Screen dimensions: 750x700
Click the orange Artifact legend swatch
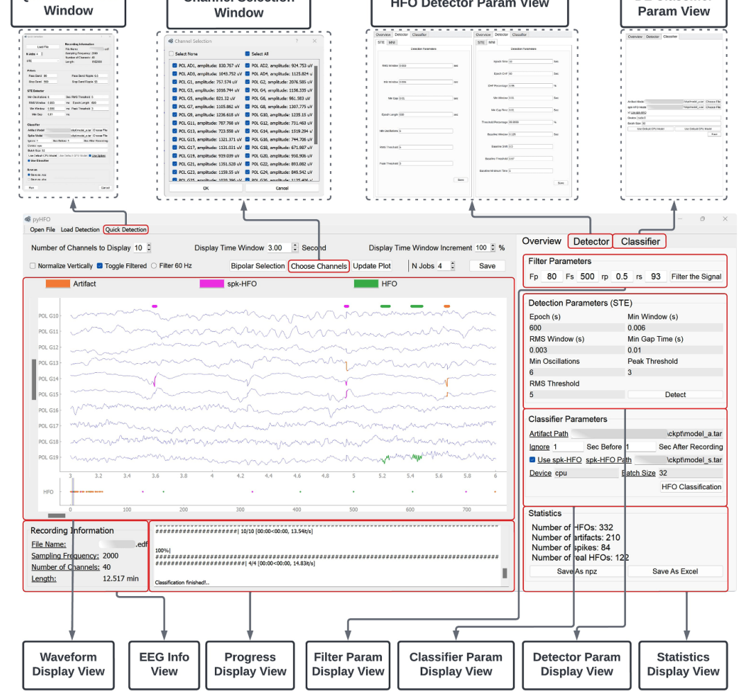[x=58, y=283]
